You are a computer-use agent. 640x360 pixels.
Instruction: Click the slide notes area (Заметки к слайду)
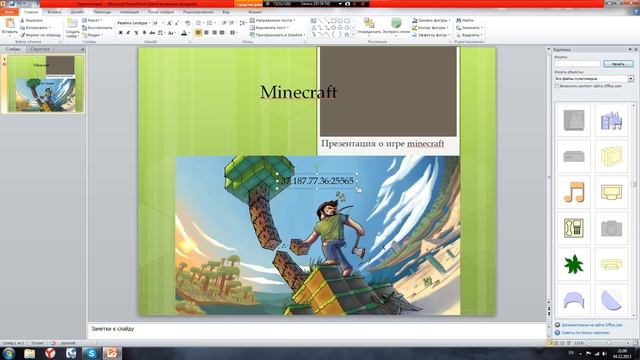click(x=317, y=331)
